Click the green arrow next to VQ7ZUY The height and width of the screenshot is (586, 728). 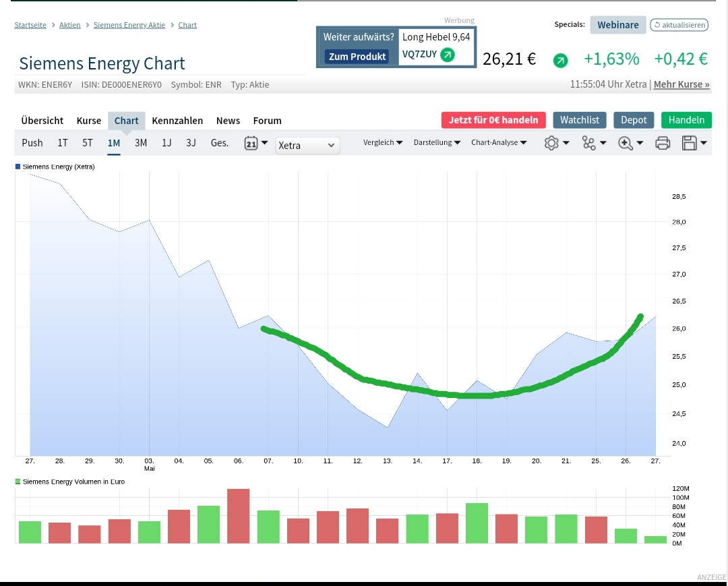[x=448, y=55]
